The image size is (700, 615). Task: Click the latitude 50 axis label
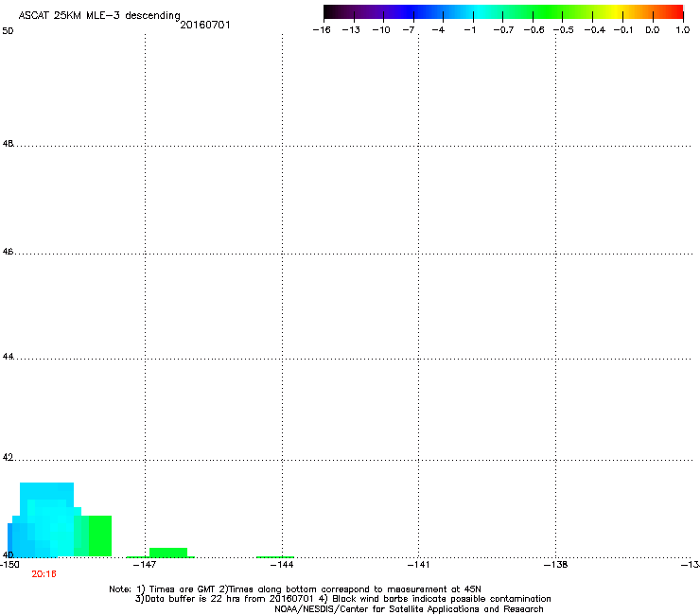(8, 31)
